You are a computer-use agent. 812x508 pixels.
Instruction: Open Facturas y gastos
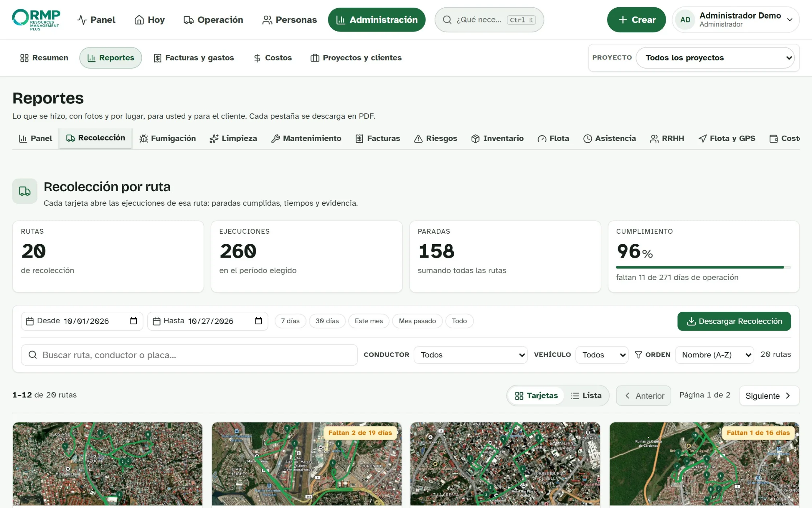[194, 58]
